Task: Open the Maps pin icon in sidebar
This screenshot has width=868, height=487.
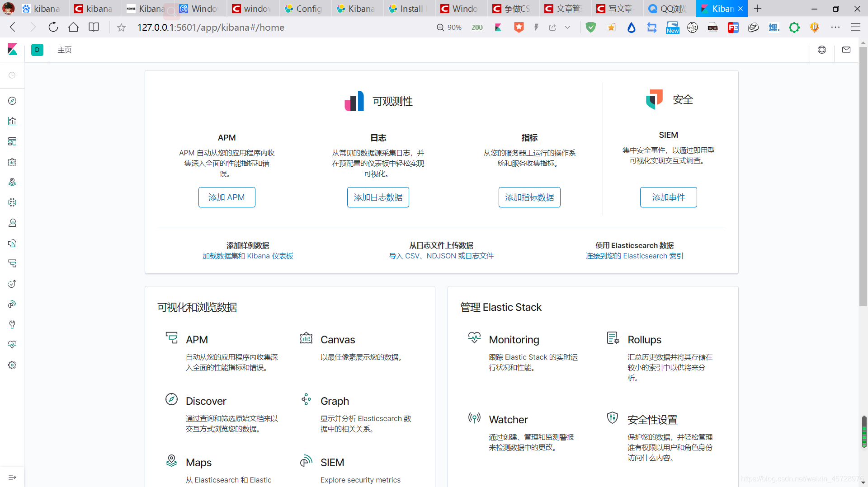Action: (x=12, y=182)
